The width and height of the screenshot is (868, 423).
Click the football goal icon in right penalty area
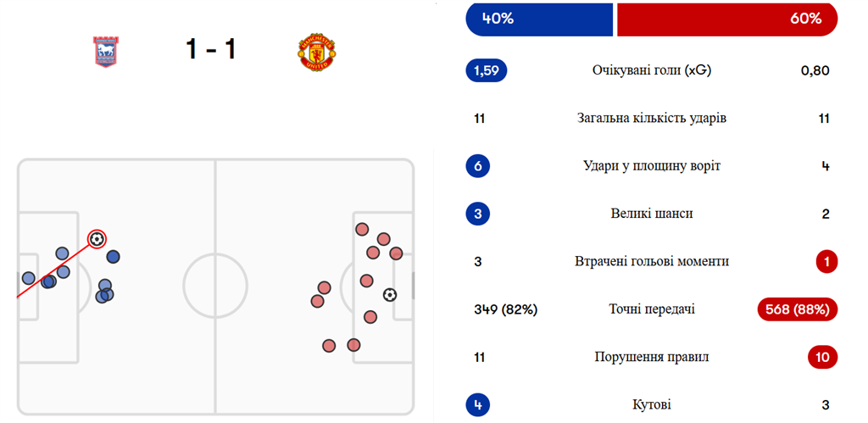point(390,294)
